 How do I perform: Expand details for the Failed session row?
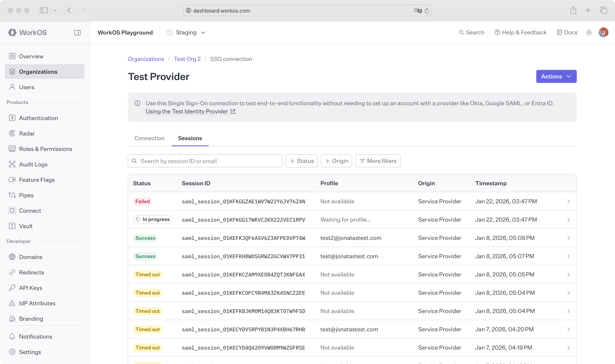pos(569,201)
